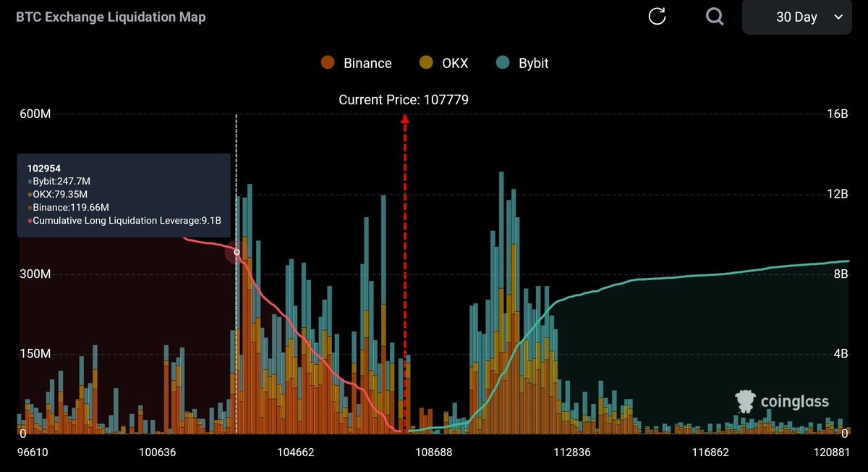Click the refresh icon to reload the chart

click(657, 16)
